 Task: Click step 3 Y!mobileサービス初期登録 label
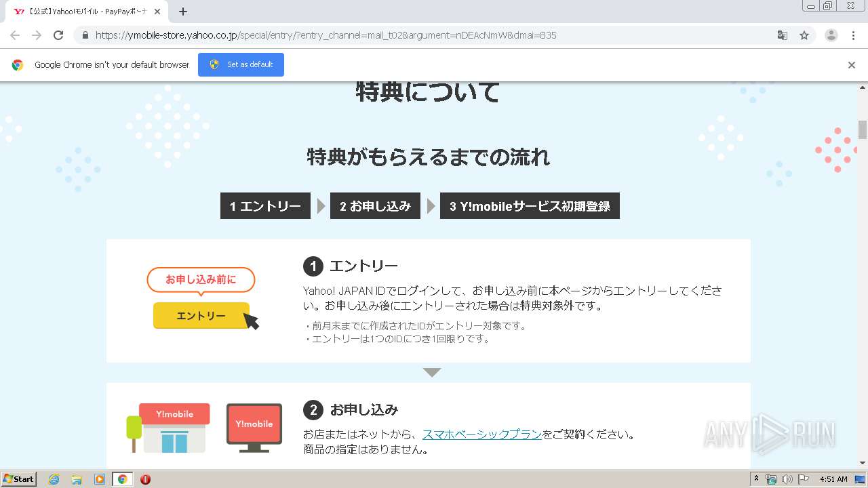530,206
